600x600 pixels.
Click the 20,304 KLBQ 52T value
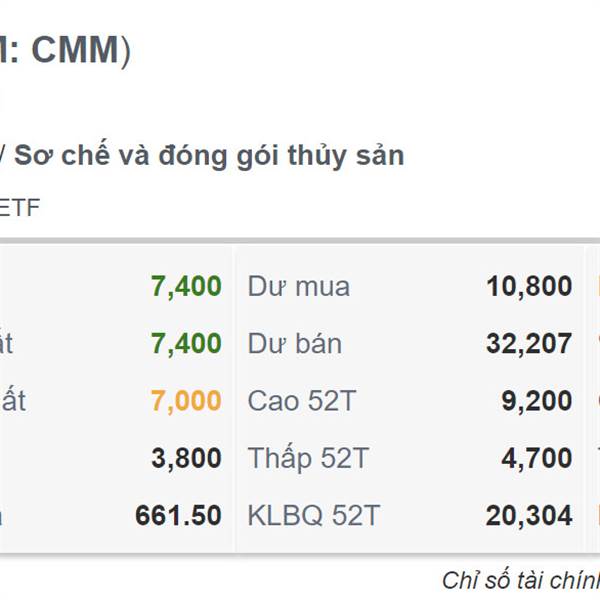click(x=529, y=515)
